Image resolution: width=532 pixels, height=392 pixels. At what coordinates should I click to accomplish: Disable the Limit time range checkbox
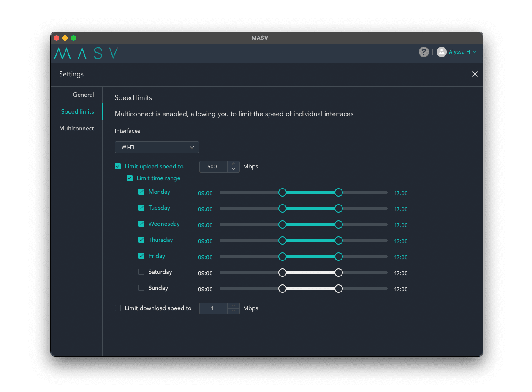coord(130,178)
